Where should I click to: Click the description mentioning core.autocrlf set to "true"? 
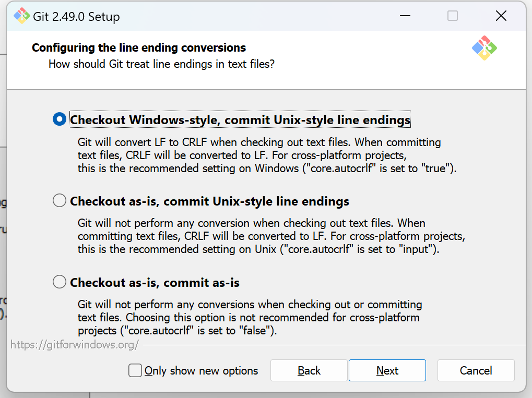(x=267, y=155)
